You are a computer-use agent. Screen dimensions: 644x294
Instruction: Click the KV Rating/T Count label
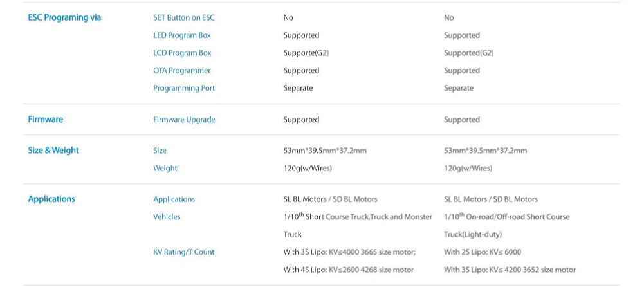[x=184, y=252]
